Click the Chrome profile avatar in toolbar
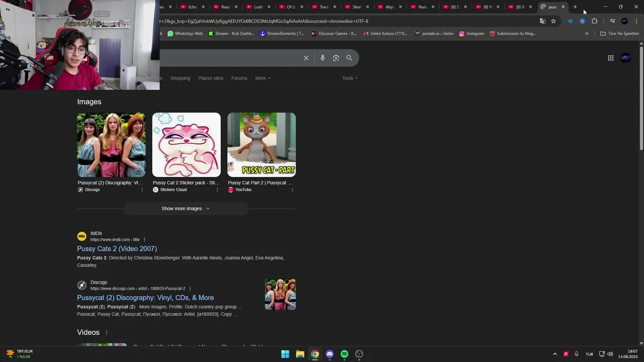This screenshot has height=362, width=644. click(x=624, y=21)
